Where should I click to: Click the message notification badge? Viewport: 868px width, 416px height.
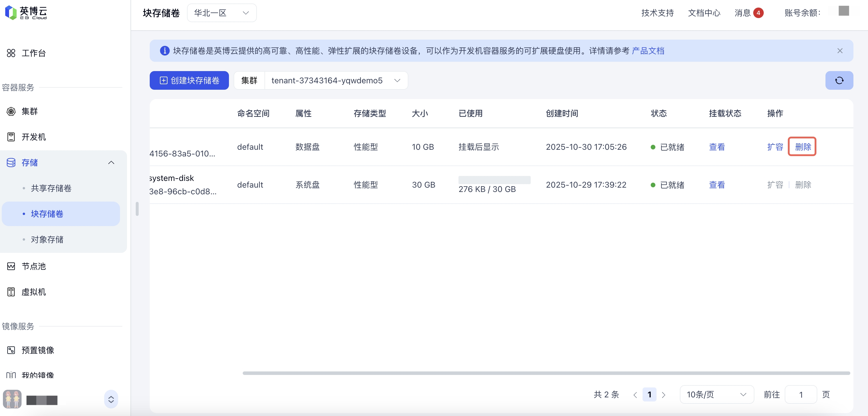(x=758, y=13)
